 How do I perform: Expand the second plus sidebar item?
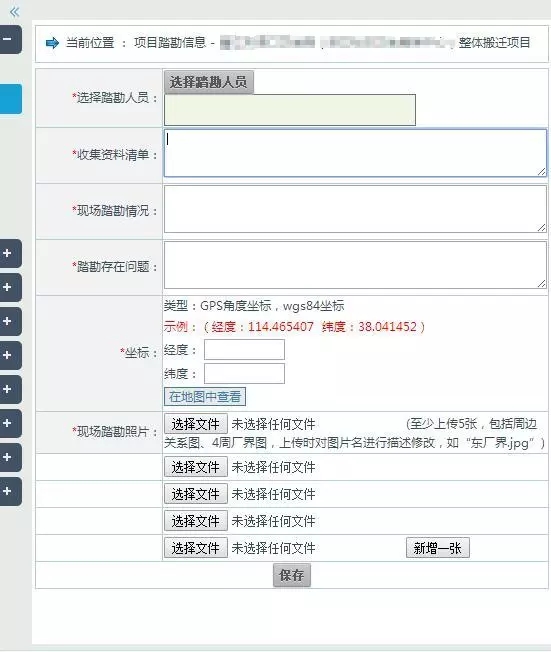tap(10, 287)
